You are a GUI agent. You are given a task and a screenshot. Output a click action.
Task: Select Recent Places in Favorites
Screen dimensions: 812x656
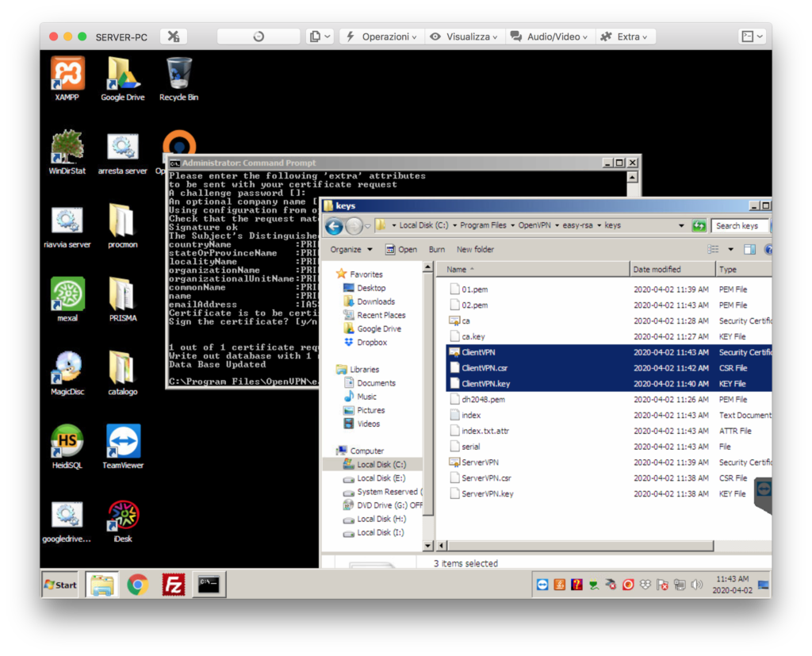[381, 315]
